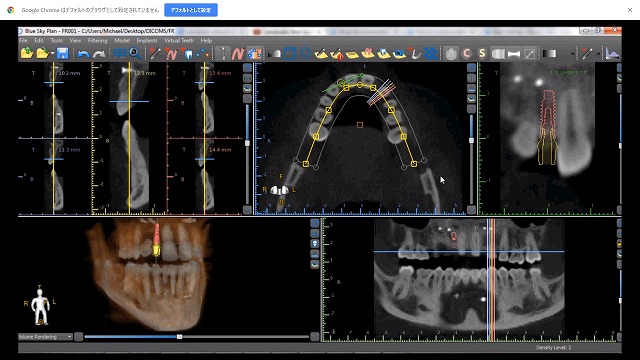
Task: Click the right-side implant wand icon
Action: [587, 53]
